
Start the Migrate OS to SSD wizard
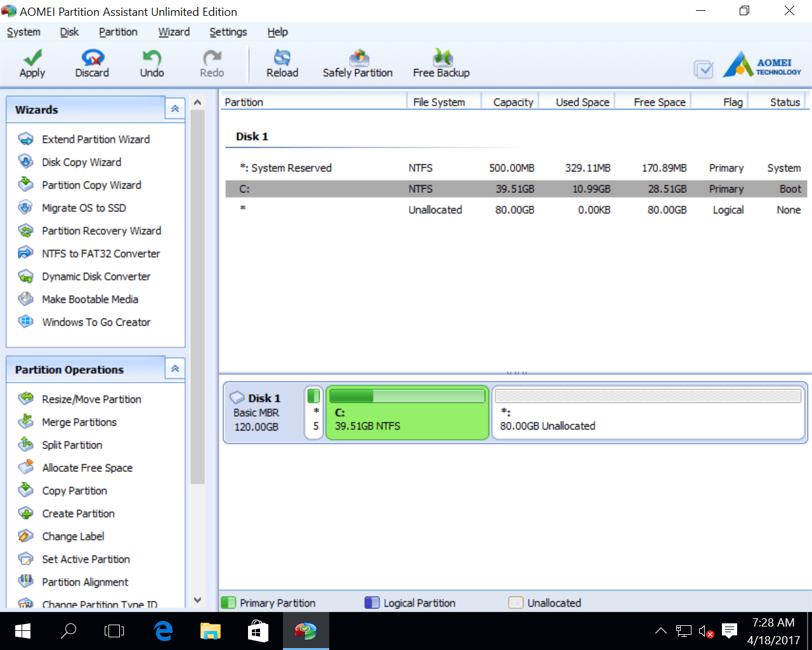tap(84, 208)
